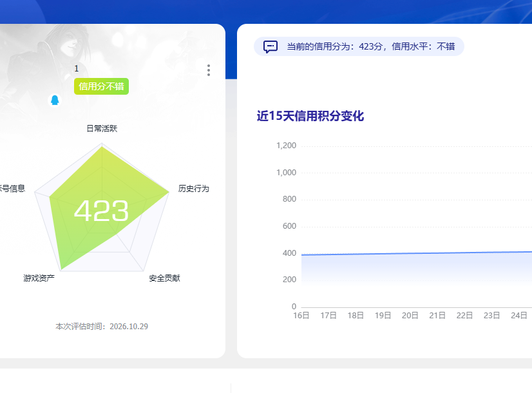The height and width of the screenshot is (393, 532).
Task: Click the 19日 date on chart axis
Action: point(383,315)
